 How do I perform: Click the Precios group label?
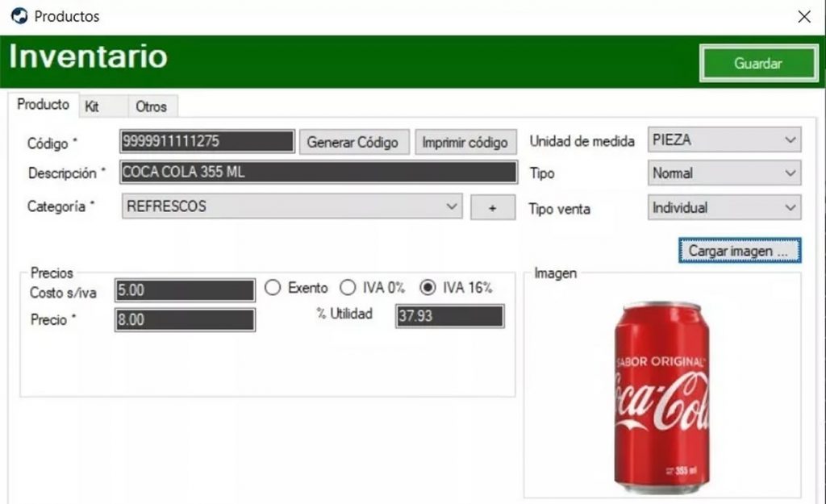pos(52,273)
